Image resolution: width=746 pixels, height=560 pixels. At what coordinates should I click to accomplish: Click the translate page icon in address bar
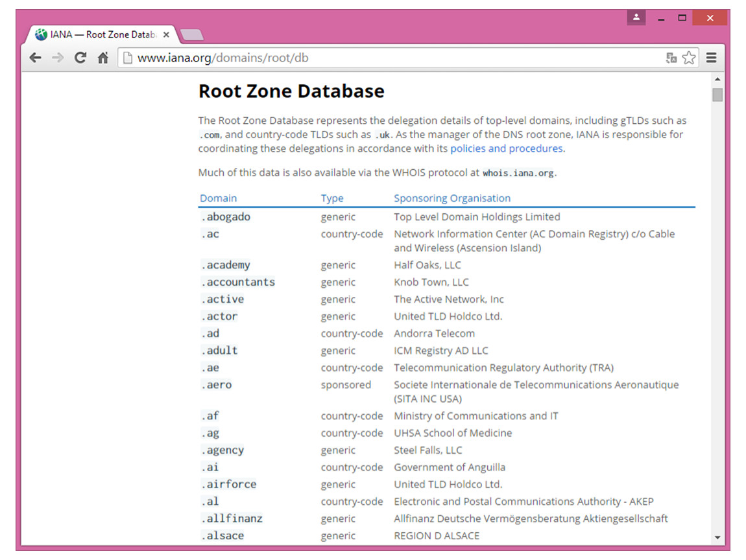(x=671, y=58)
